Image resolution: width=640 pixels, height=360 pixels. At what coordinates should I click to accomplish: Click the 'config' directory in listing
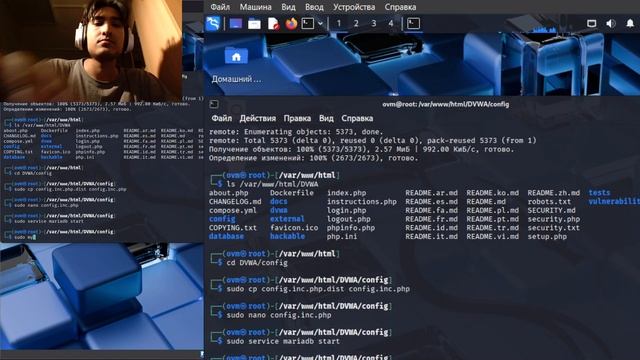[222, 219]
